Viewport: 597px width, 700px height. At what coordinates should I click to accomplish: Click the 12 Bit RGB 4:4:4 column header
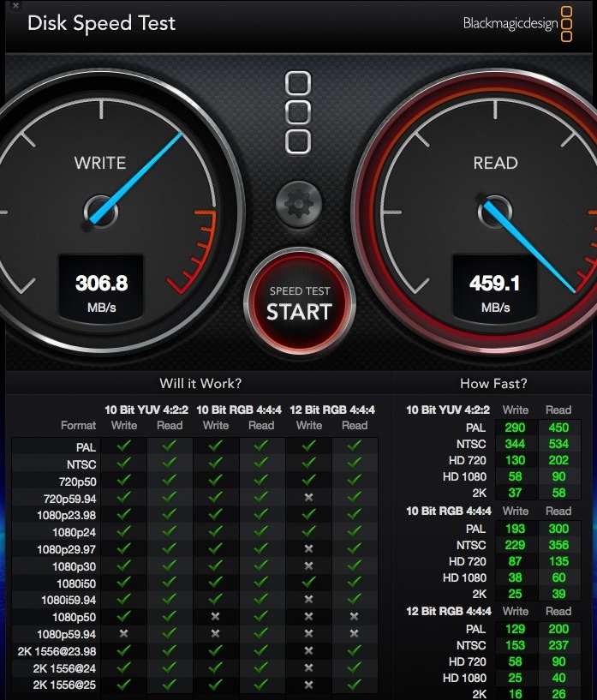332,410
